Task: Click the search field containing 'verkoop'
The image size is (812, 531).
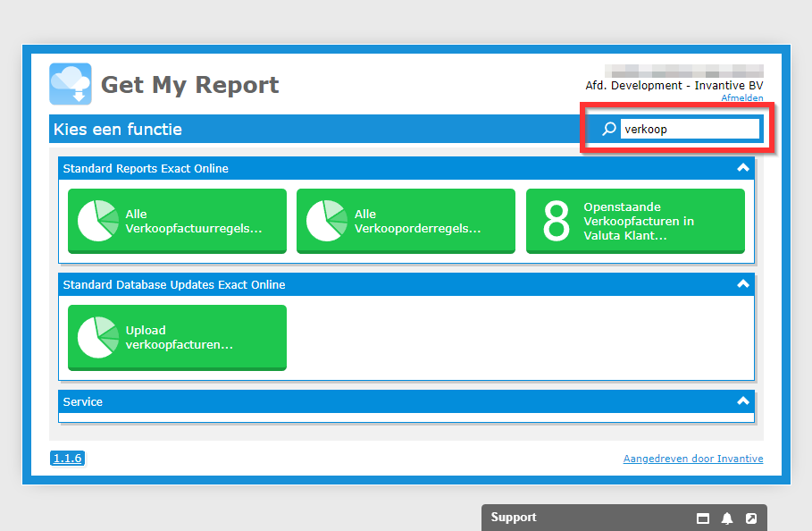Action: (690, 129)
